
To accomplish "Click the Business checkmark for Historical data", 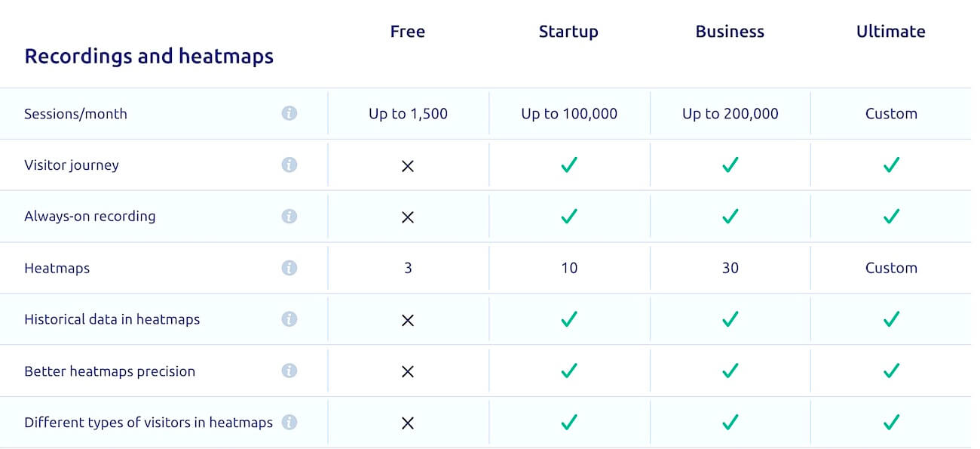I will [x=730, y=319].
